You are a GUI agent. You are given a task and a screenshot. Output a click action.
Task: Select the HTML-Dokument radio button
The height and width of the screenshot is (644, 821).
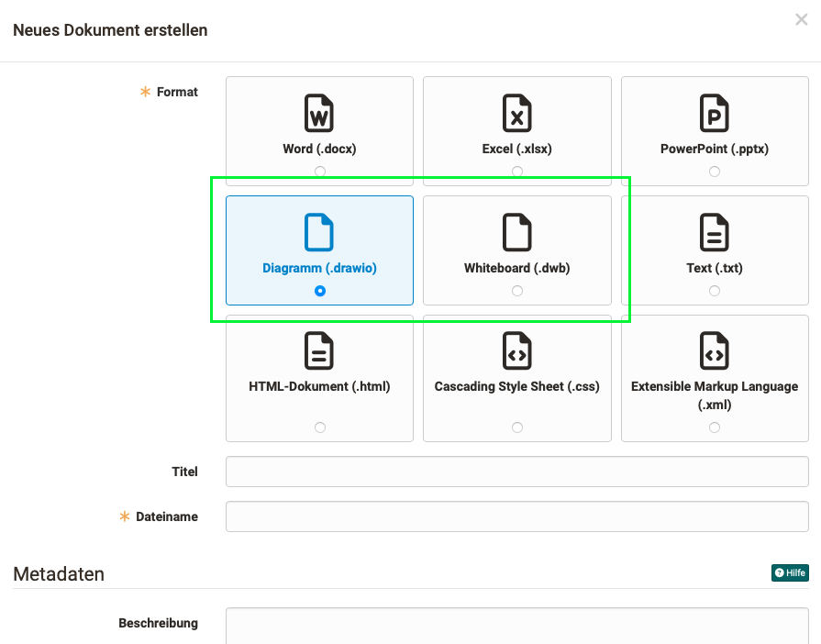(319, 427)
